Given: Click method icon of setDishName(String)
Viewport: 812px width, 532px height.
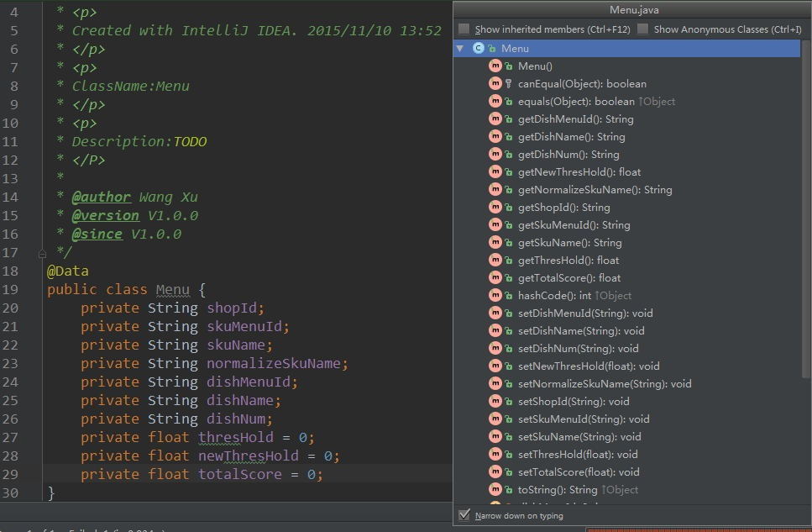Looking at the screenshot, I should click(x=495, y=330).
